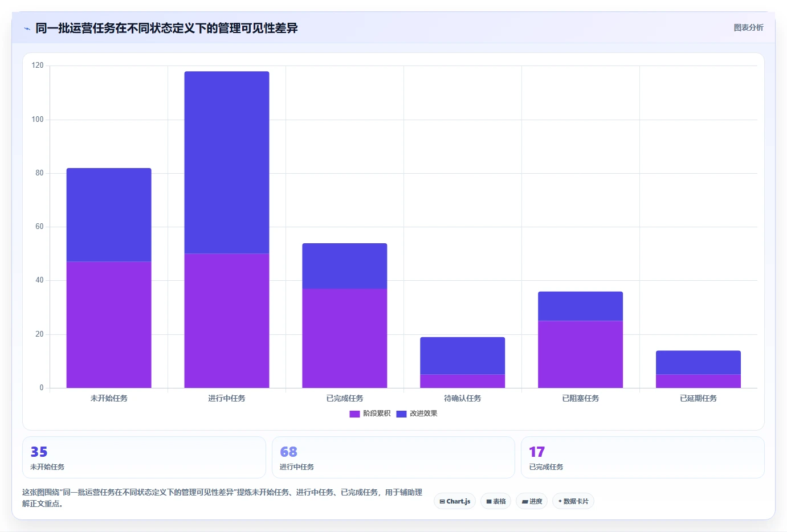The height and width of the screenshot is (532, 787).
Task: Select the 未开始任务 blue bar segment
Action: pyautogui.click(x=109, y=215)
